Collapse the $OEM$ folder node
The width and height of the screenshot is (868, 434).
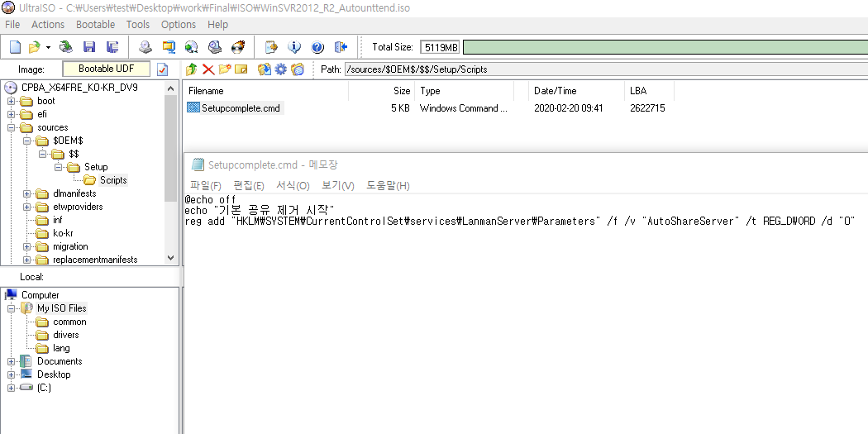26,141
